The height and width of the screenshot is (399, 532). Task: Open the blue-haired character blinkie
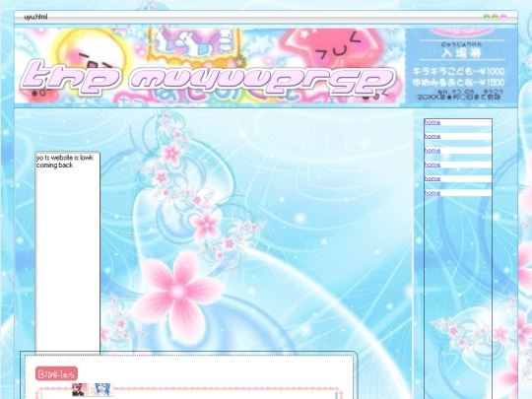(x=101, y=389)
